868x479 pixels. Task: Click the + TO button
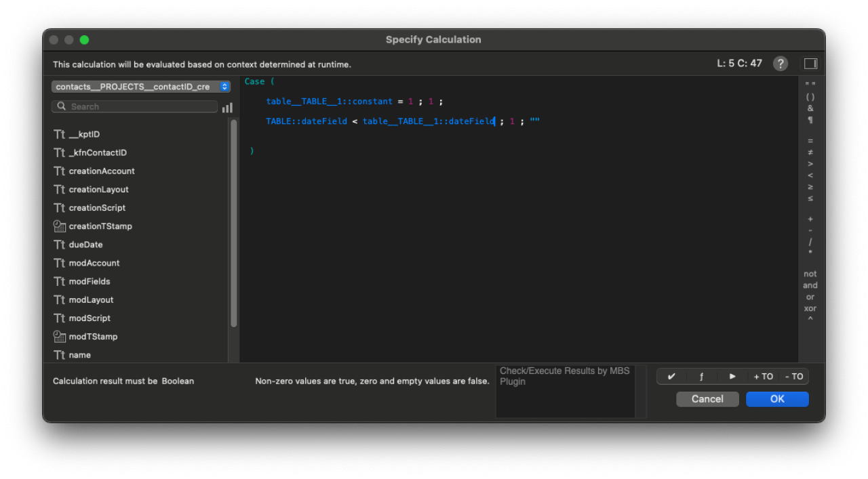[x=763, y=377]
